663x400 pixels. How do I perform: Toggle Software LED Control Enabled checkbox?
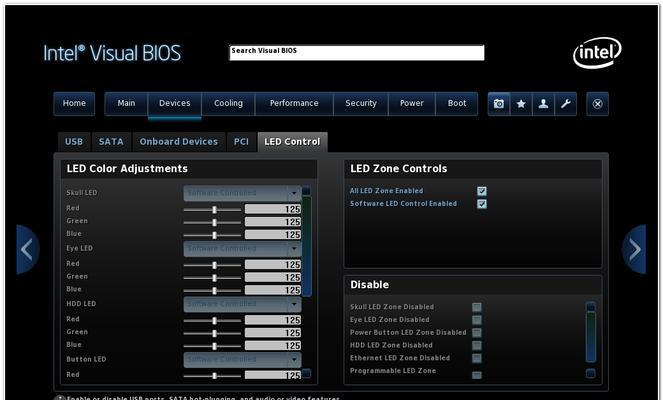click(482, 204)
